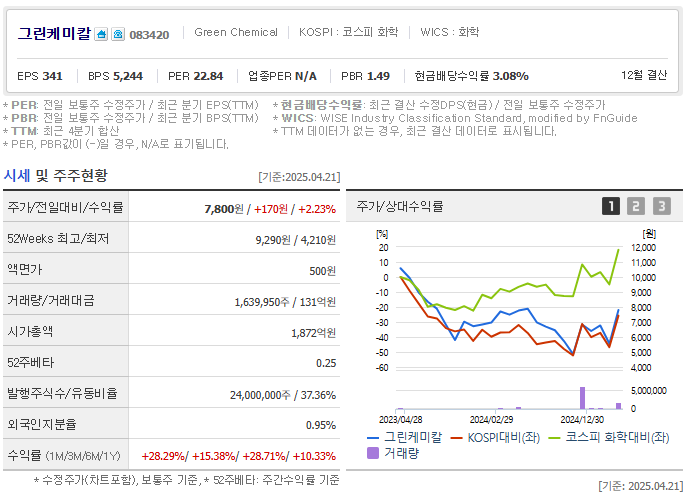Click the purple 거래량 legend swatch
This screenshot has height=495, width=686.
click(x=373, y=453)
